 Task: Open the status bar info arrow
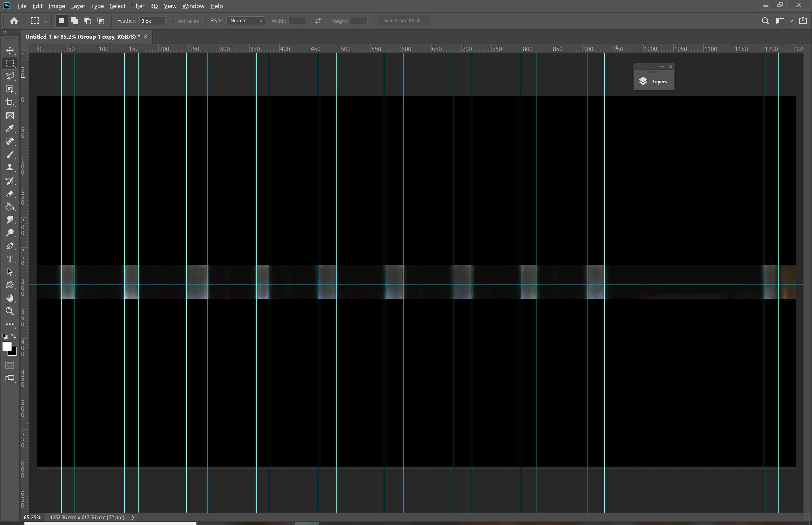(x=133, y=517)
